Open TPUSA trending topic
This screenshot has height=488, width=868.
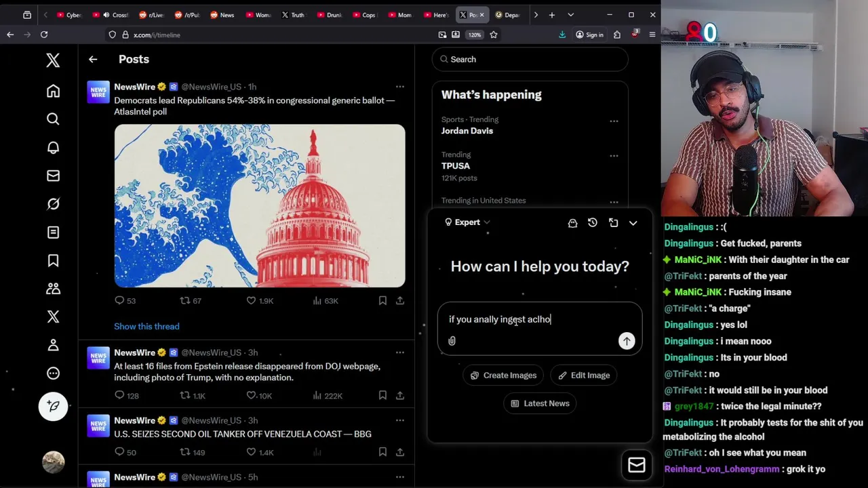tap(456, 166)
